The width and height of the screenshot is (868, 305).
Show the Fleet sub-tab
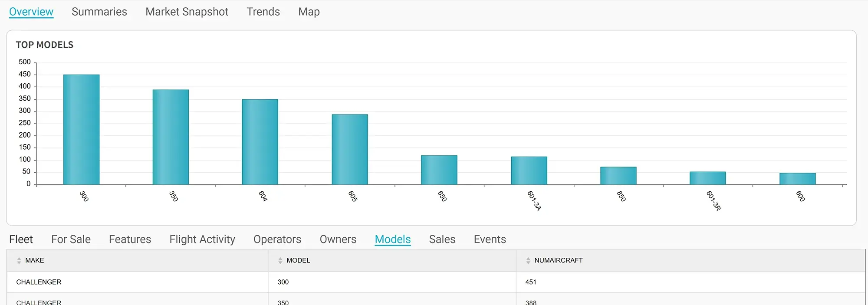(21, 239)
